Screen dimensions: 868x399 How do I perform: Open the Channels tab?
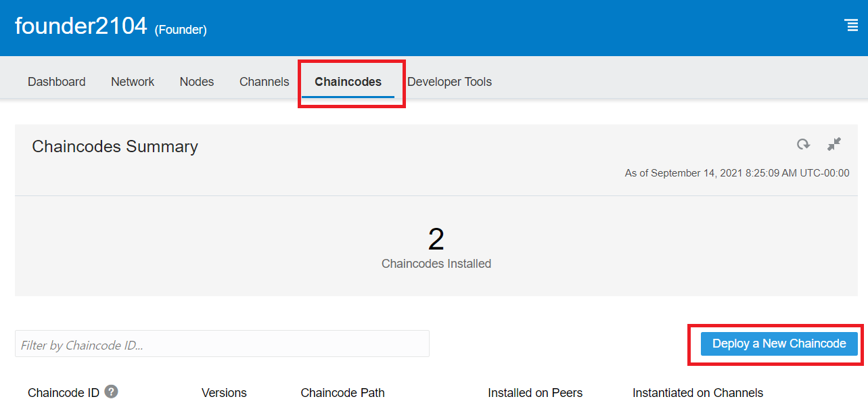pyautogui.click(x=263, y=81)
